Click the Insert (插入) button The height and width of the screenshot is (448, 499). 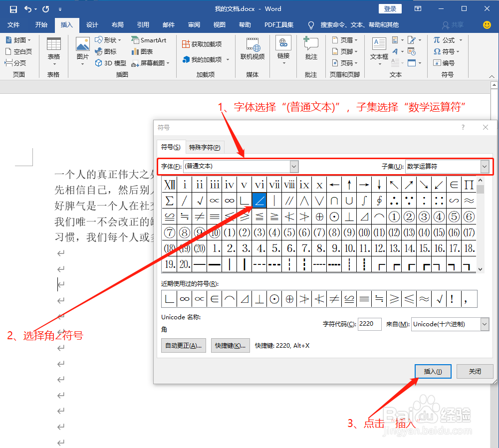click(433, 371)
